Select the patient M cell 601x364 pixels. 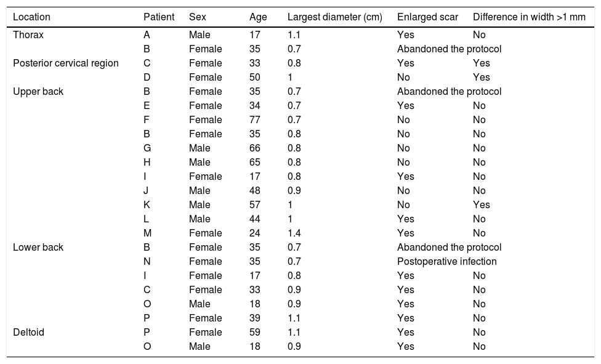tap(147, 233)
